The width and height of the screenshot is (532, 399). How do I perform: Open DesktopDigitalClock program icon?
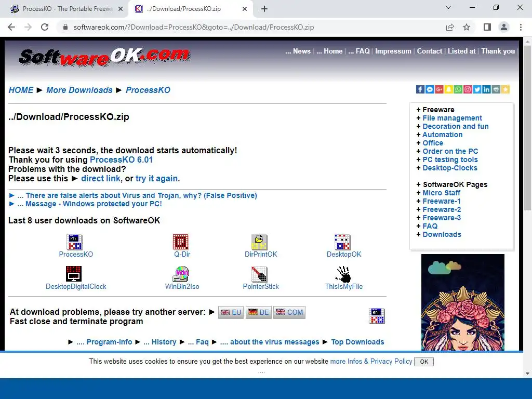(x=74, y=274)
